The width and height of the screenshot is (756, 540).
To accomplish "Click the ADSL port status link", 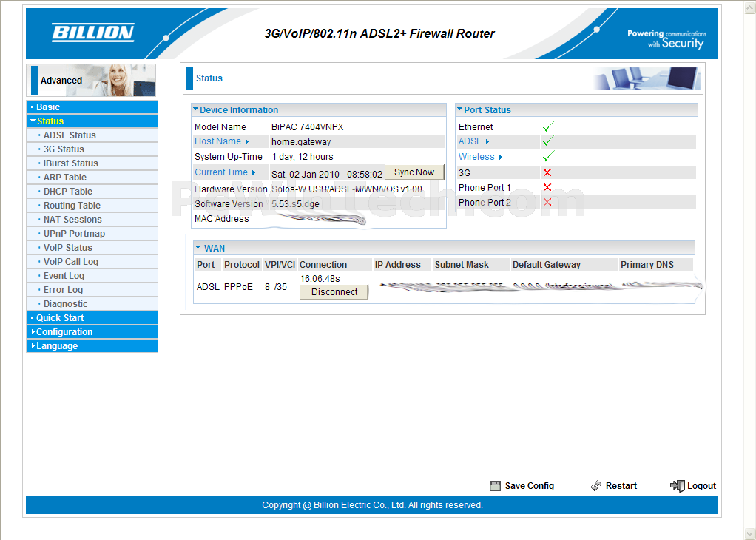I will pyautogui.click(x=470, y=141).
